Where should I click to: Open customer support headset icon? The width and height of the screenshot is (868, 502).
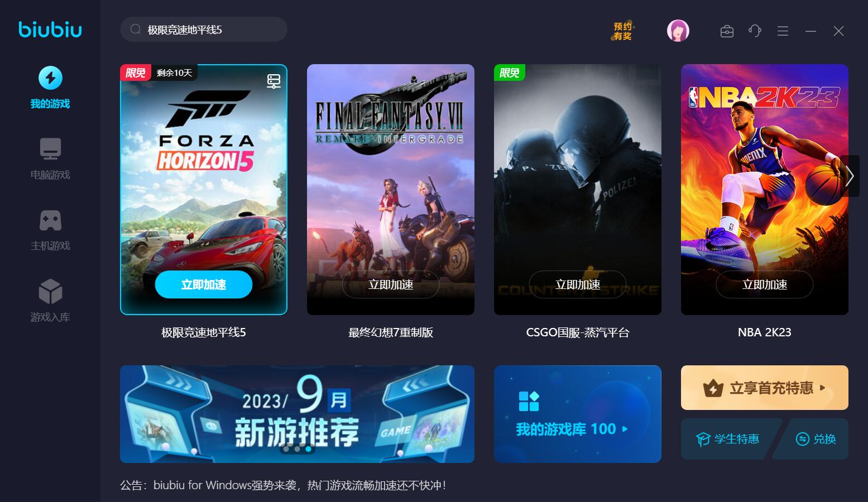coord(755,31)
